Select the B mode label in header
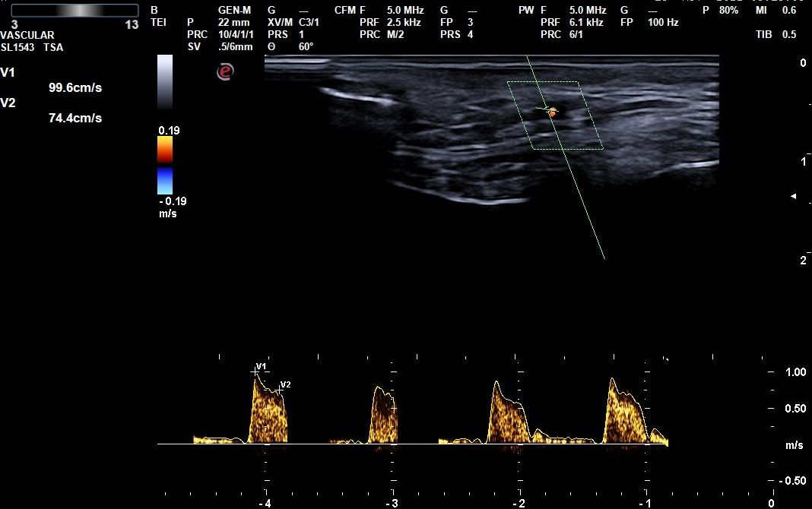The width and height of the screenshot is (812, 509). (x=154, y=11)
